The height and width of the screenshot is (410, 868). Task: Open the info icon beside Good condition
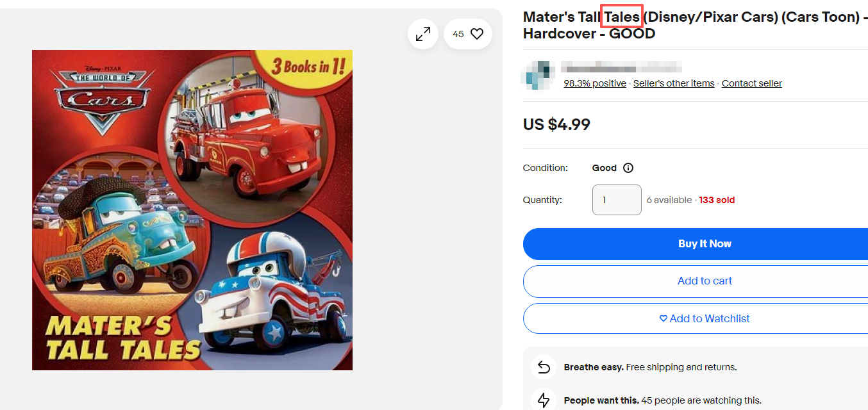[x=628, y=168]
